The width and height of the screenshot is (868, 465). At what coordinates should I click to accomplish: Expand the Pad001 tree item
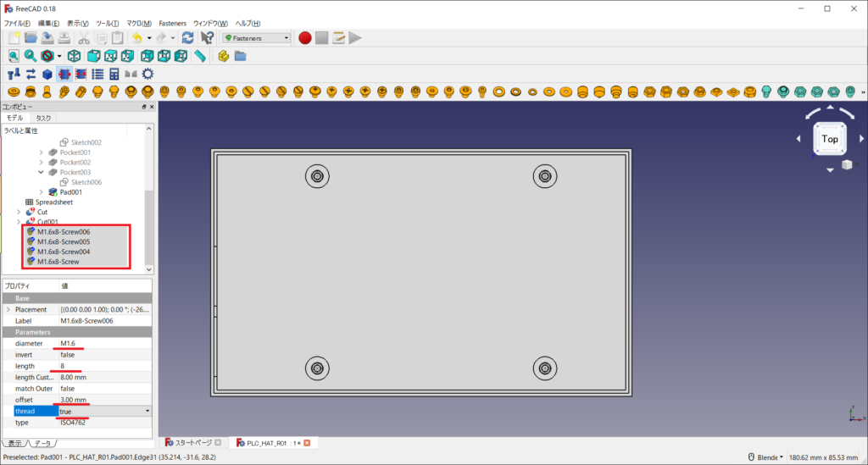(x=41, y=192)
